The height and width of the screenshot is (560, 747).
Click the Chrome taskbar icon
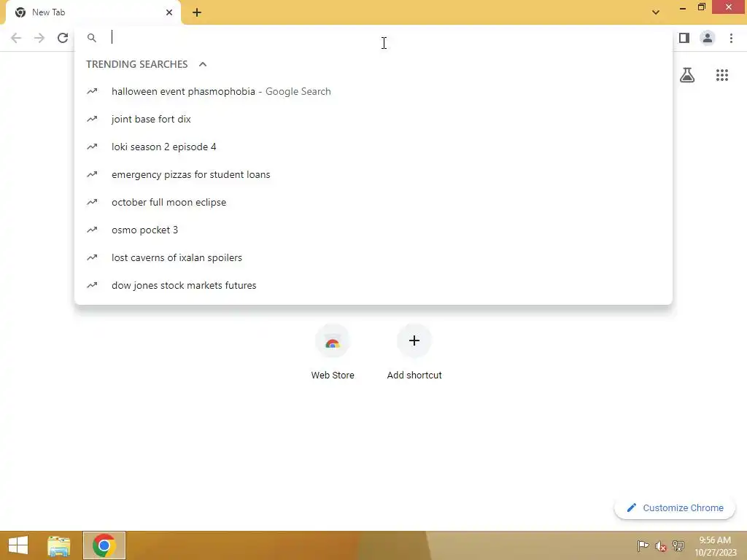[104, 545]
